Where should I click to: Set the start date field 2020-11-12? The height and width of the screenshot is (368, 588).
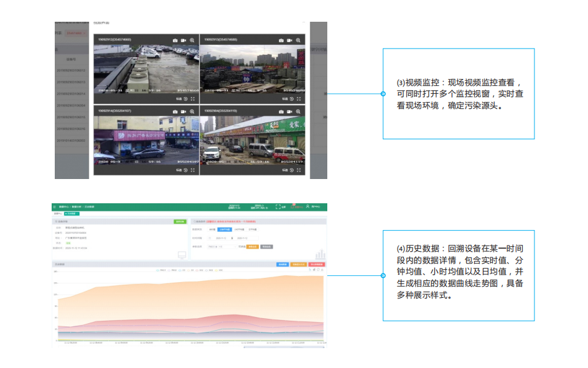(221, 238)
